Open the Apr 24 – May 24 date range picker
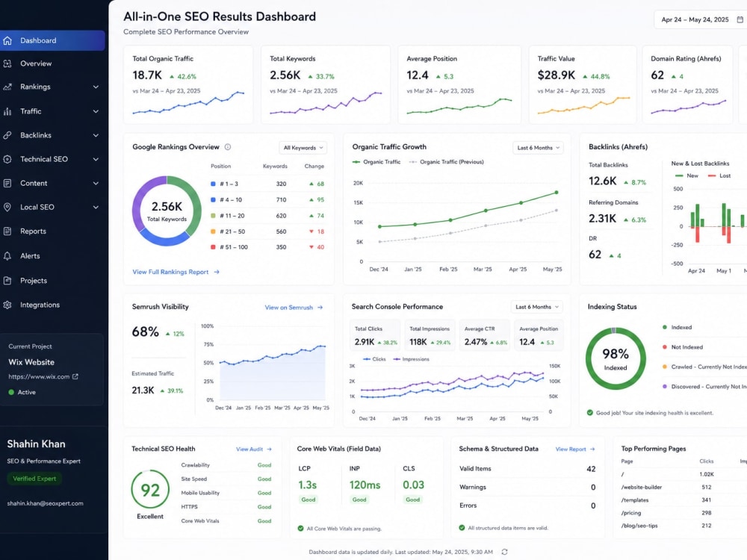This screenshot has height=560, width=747. click(x=701, y=19)
